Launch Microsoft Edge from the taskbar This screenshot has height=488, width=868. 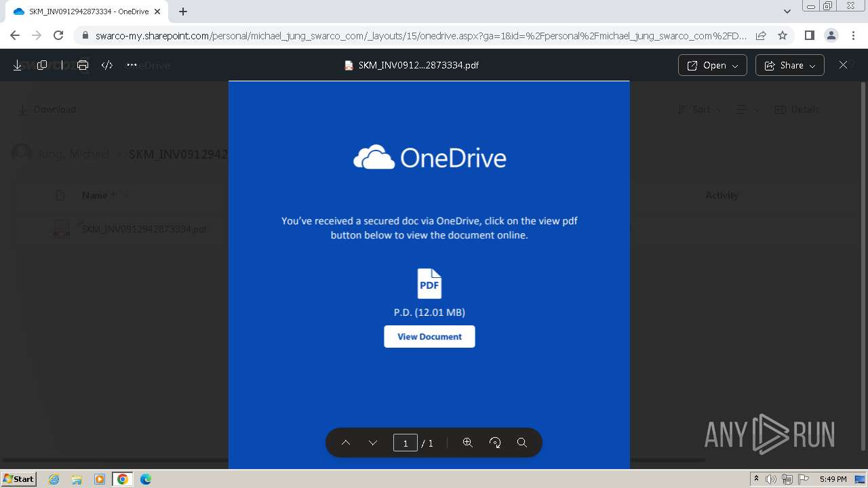[x=146, y=479]
